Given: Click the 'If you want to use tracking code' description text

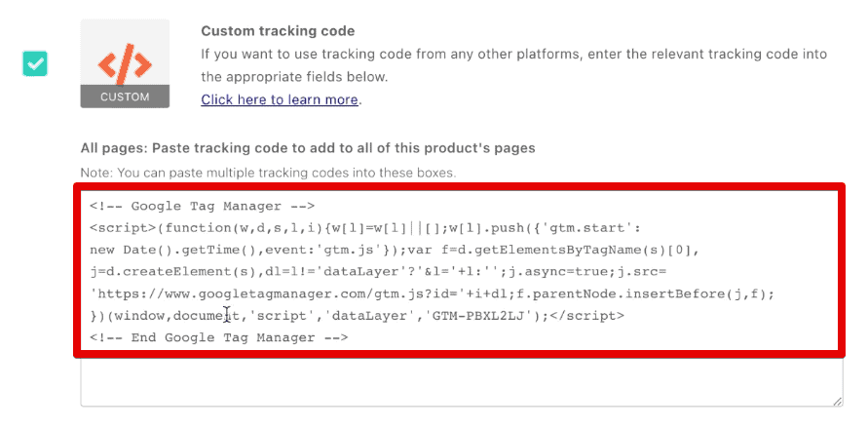Looking at the screenshot, I should [x=513, y=65].
